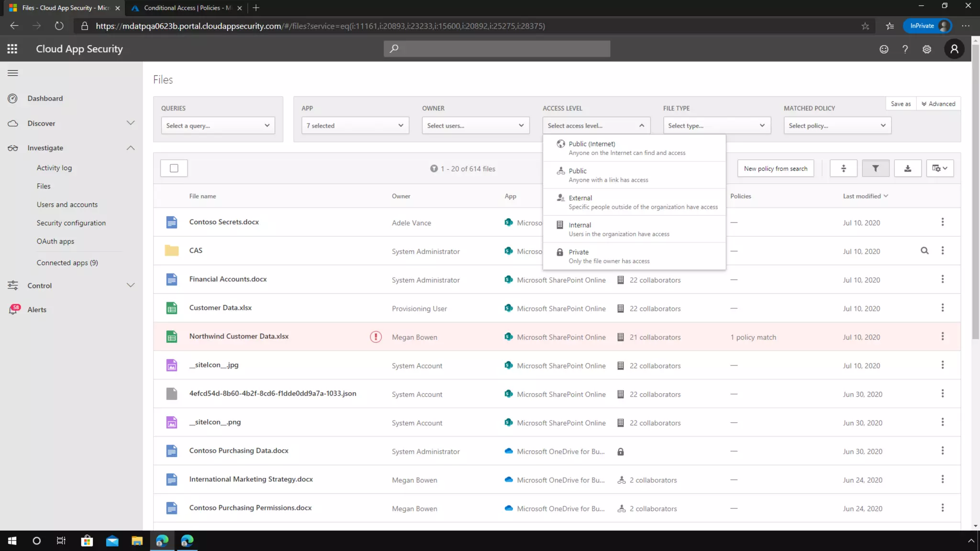This screenshot has width=980, height=551.
Task: Click the export download icon button
Action: (x=907, y=168)
